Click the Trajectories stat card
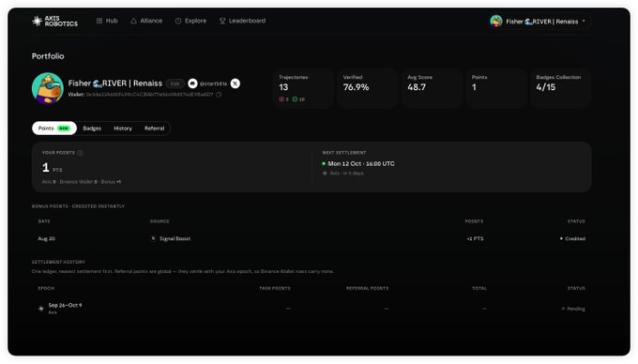The width and height of the screenshot is (638, 364). coord(303,88)
